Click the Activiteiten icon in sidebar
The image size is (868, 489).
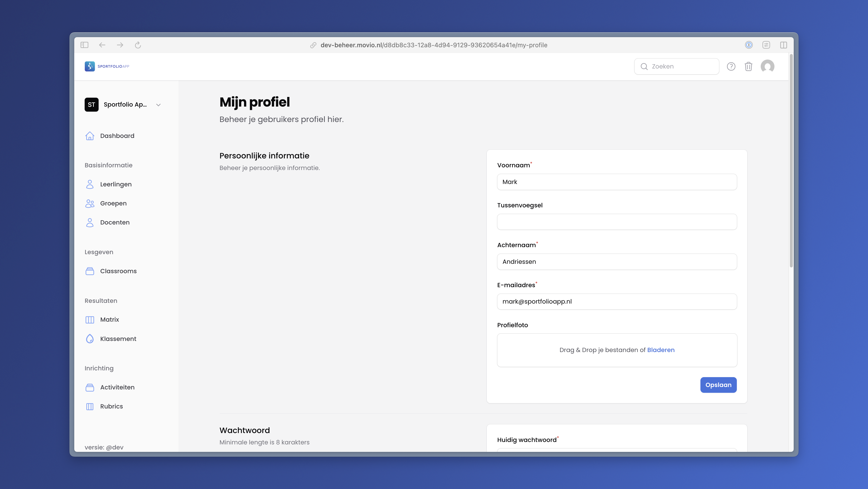(90, 387)
